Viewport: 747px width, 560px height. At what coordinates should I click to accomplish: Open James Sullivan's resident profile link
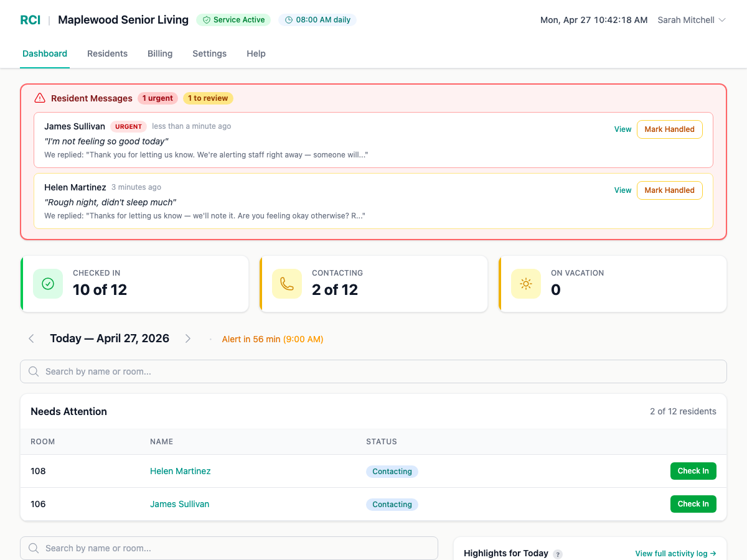(180, 504)
